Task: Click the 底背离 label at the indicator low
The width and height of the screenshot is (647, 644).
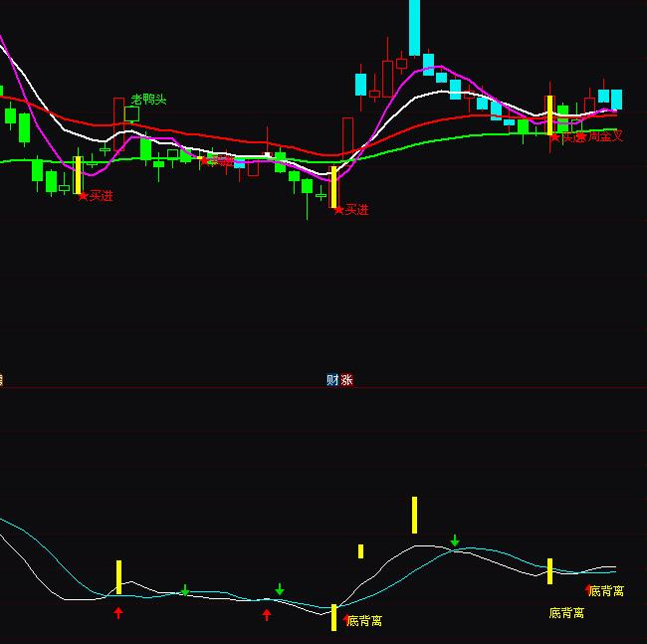Action: (364, 621)
